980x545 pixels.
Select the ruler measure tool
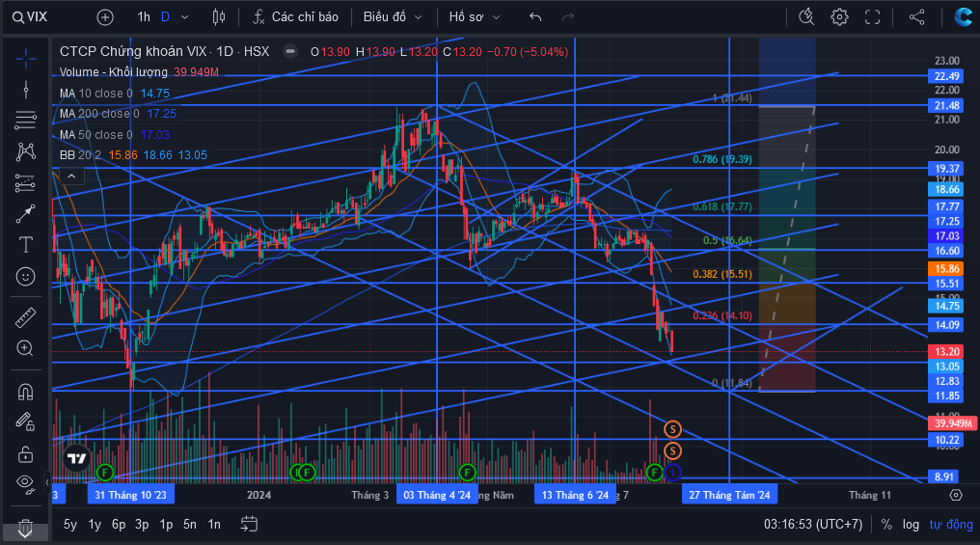(26, 318)
